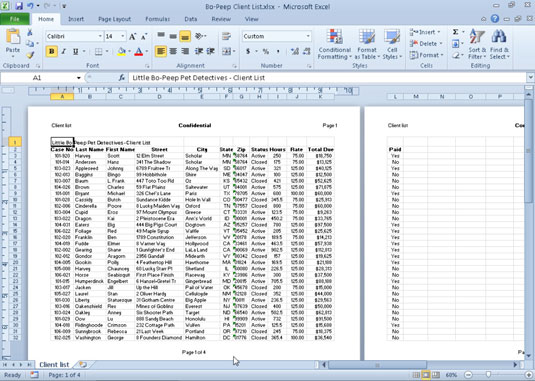This screenshot has width=535, height=381.
Task: Open the Custom number format dropdown
Action: (308, 36)
